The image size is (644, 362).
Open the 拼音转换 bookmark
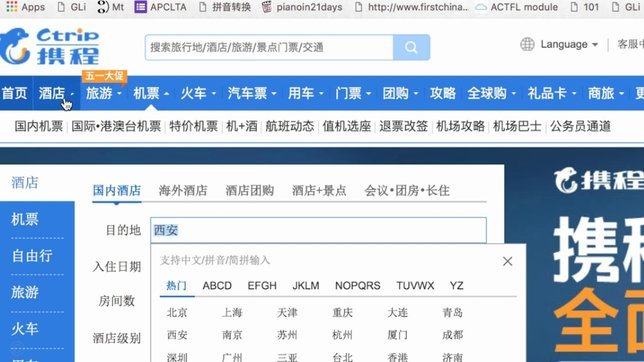pos(225,7)
